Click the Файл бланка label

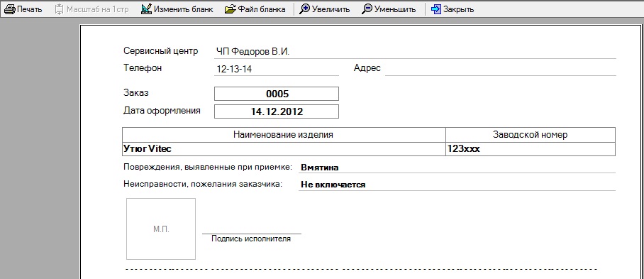262,9
